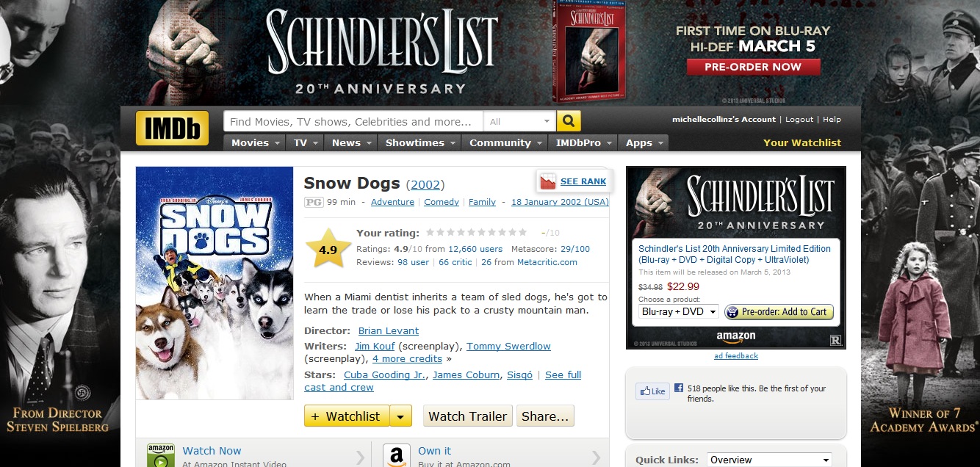Image resolution: width=980 pixels, height=467 pixels.
Task: Click the Watch Trailer button
Action: [x=468, y=416]
